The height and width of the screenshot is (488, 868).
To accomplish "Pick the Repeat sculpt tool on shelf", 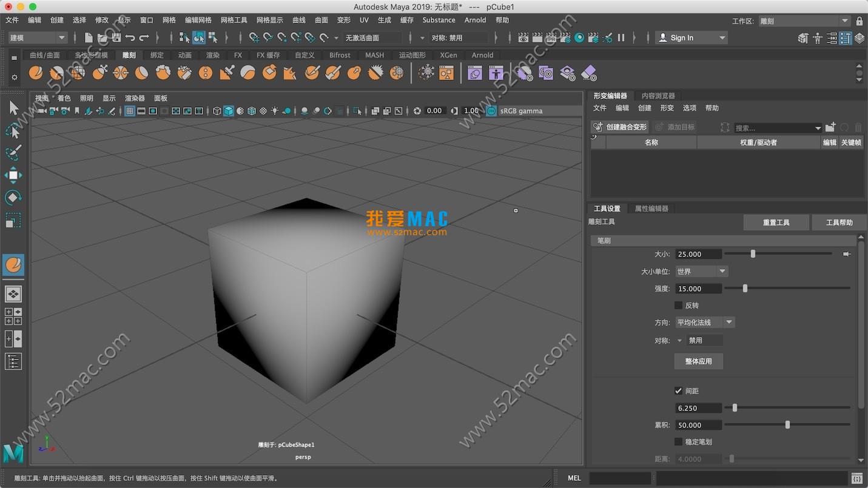I will [206, 73].
